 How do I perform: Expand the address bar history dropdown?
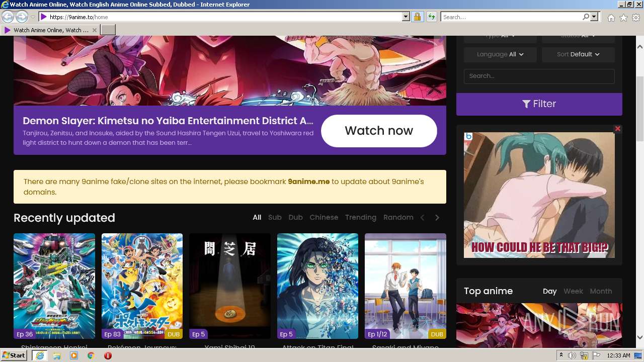coord(406,17)
